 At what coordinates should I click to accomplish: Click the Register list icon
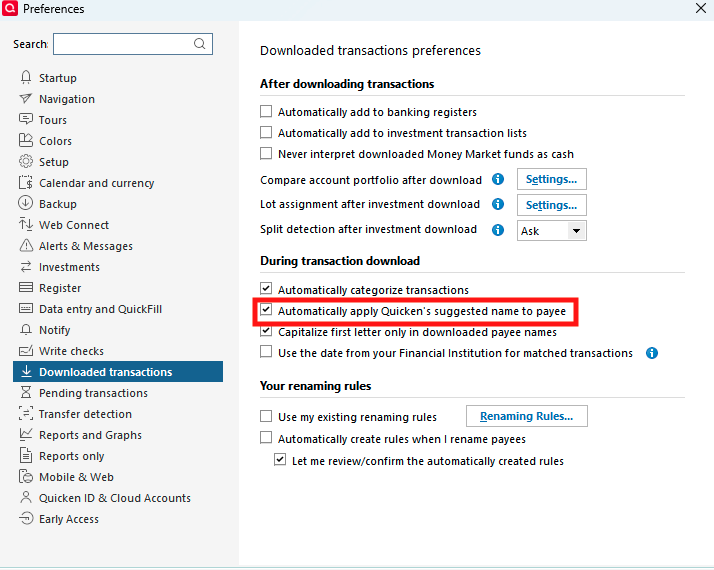[x=26, y=287]
